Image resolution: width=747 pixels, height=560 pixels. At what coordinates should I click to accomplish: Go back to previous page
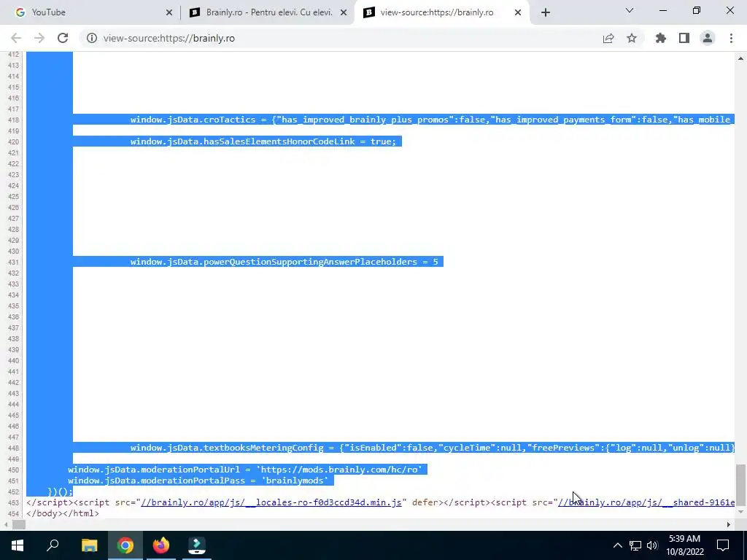coord(16,38)
